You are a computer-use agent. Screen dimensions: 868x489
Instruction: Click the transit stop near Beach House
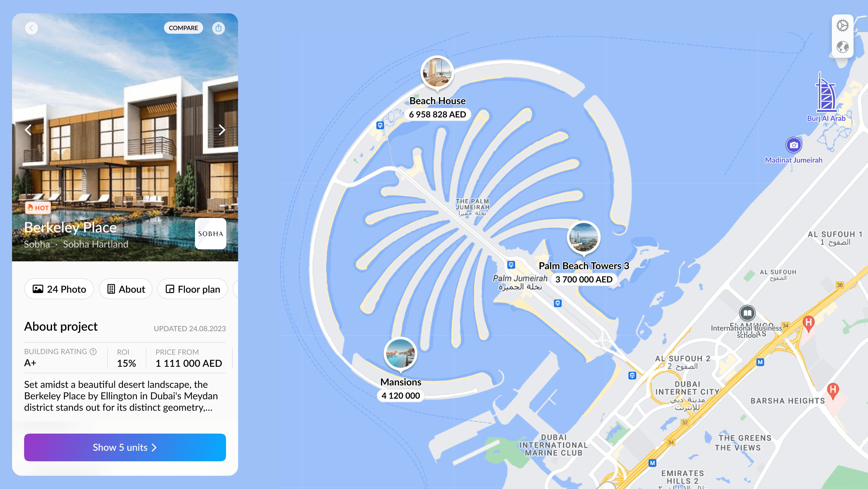(x=380, y=126)
